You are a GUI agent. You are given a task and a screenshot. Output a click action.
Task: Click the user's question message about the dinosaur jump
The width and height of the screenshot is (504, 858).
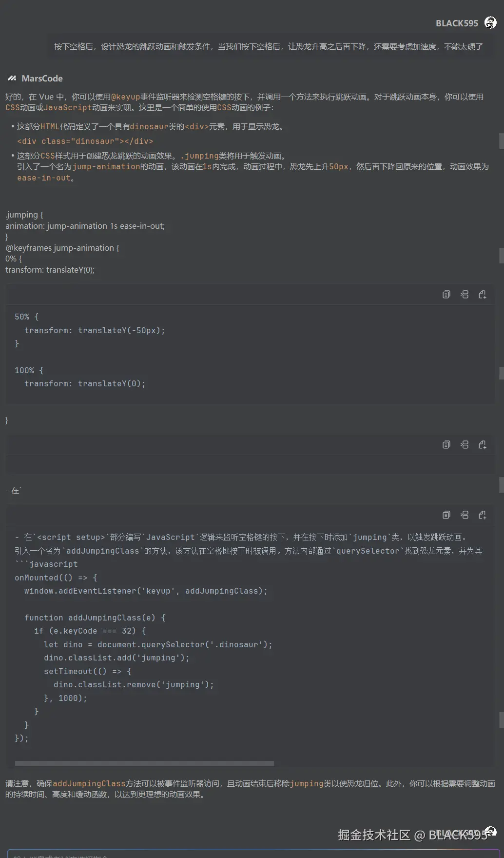[268, 47]
